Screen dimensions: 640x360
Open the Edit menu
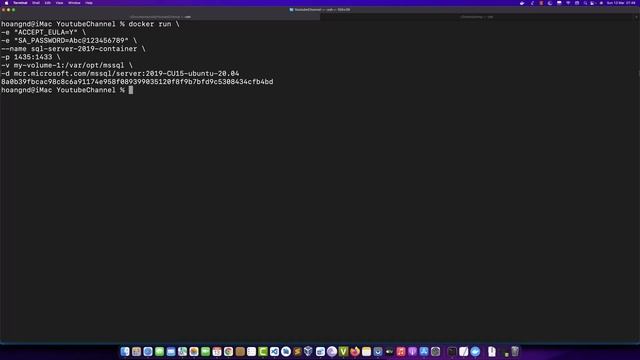[x=48, y=3]
